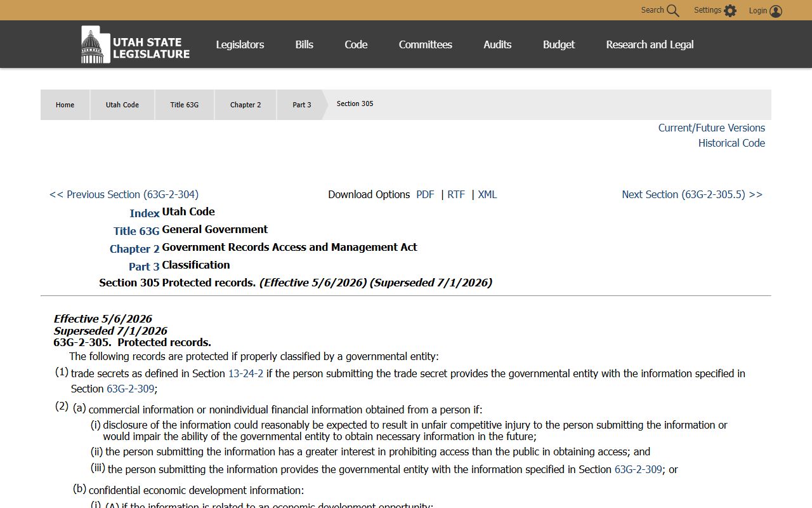
Task: Click the Settings label in top bar
Action: 707,10
